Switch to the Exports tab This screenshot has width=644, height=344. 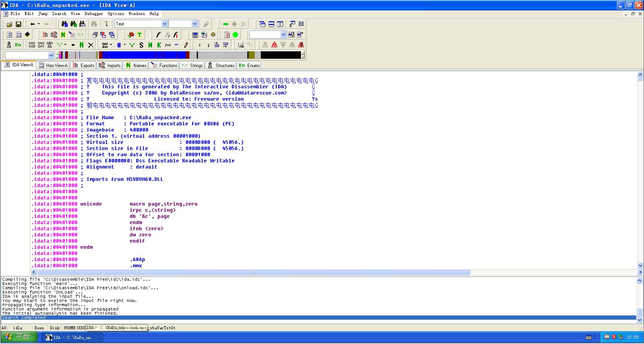click(x=84, y=66)
